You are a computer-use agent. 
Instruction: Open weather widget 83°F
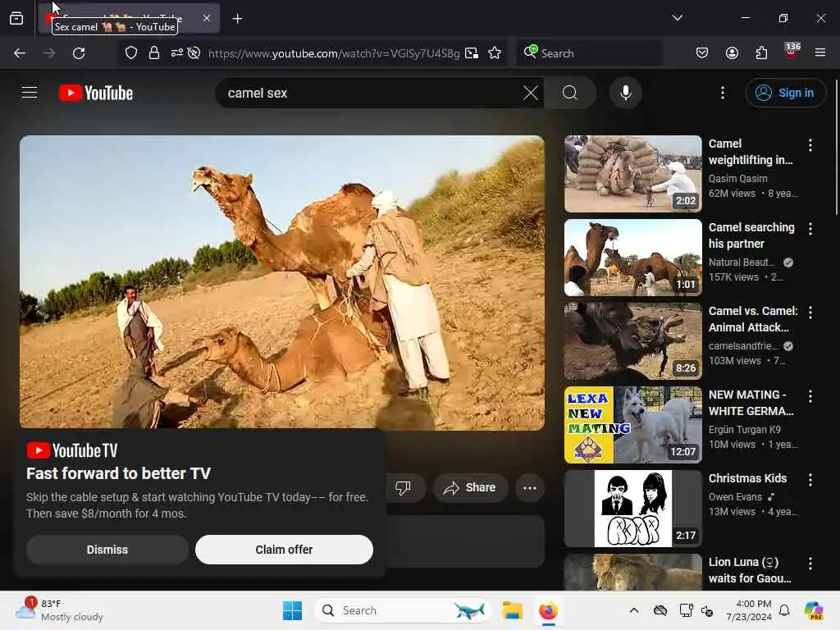coord(59,610)
